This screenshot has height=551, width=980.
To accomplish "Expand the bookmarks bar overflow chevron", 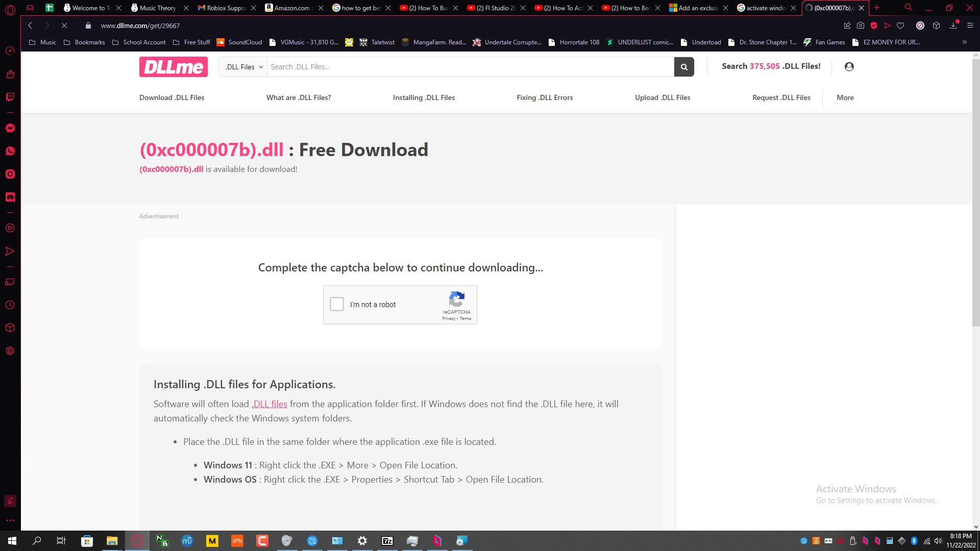I will coord(964,42).
